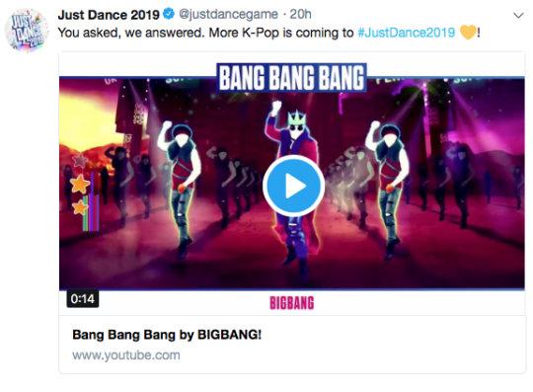Click the BANG BANG BANG title banner

tap(291, 78)
